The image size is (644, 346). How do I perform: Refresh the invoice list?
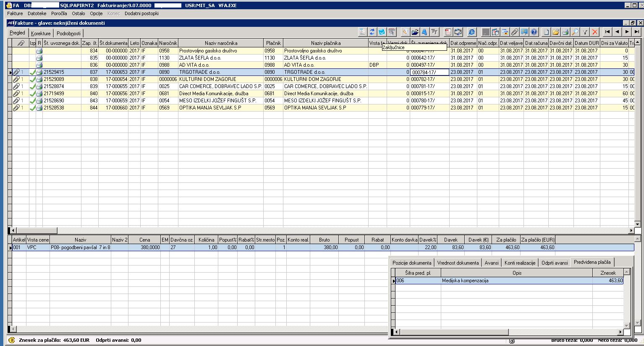(372, 31)
